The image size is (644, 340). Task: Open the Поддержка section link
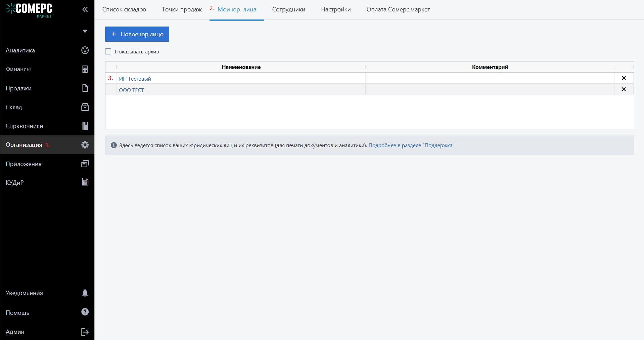411,145
